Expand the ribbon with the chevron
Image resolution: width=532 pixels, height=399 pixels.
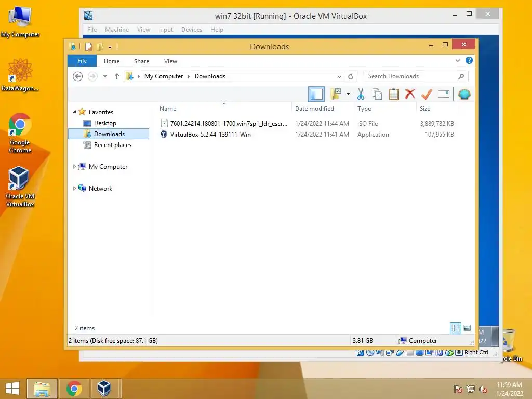pos(457,61)
